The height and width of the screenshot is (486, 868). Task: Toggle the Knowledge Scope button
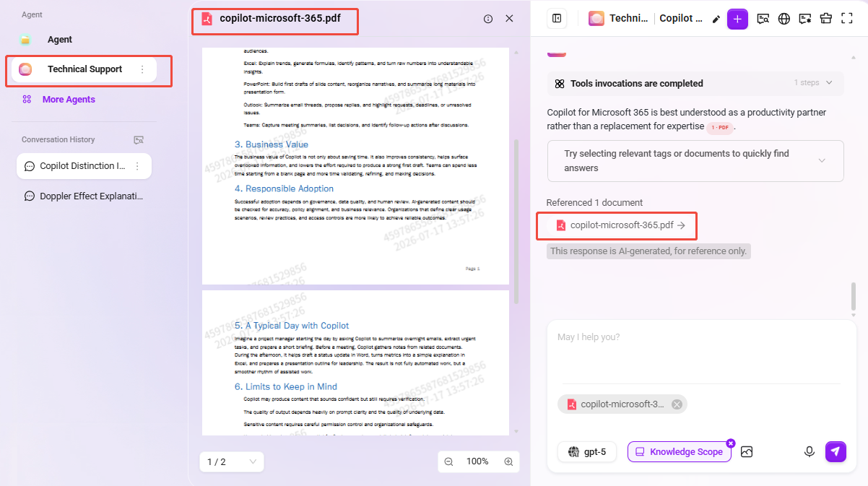[x=680, y=452]
